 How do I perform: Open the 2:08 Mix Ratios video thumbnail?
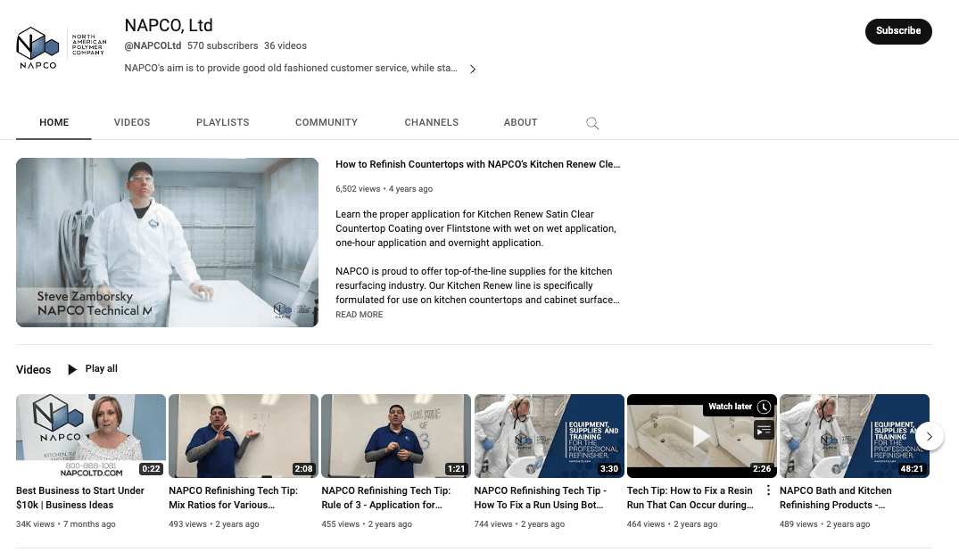pos(244,436)
